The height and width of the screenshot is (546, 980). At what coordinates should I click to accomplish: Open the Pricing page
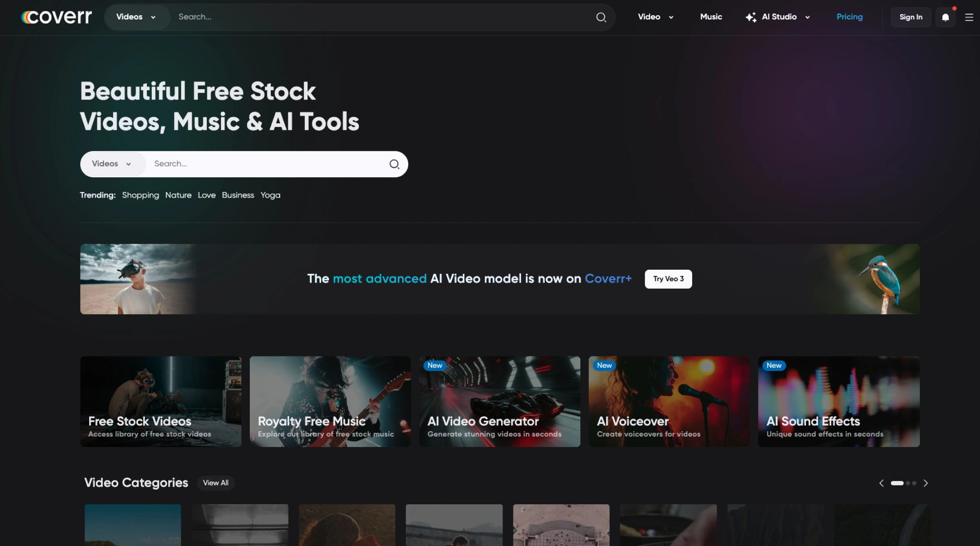pyautogui.click(x=850, y=17)
